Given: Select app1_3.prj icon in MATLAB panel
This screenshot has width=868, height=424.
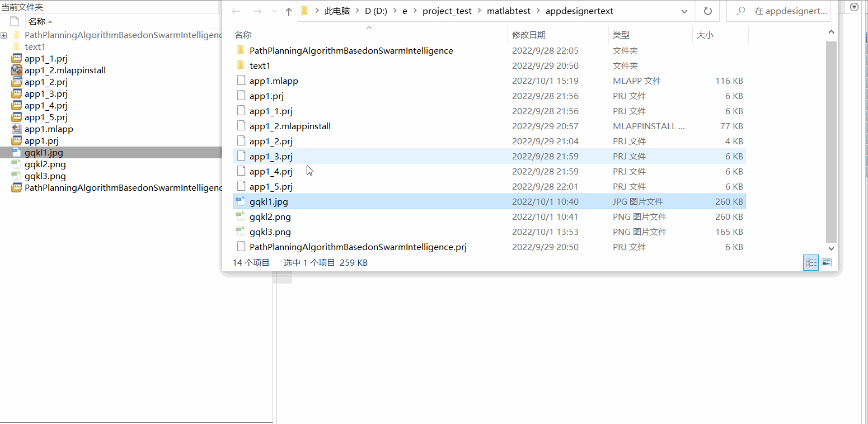Looking at the screenshot, I should pyautogui.click(x=16, y=93).
